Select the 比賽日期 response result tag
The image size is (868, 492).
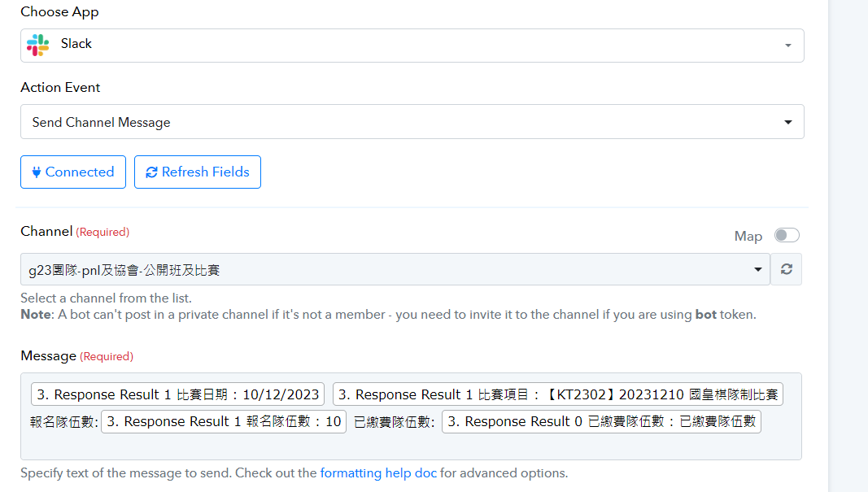point(177,394)
